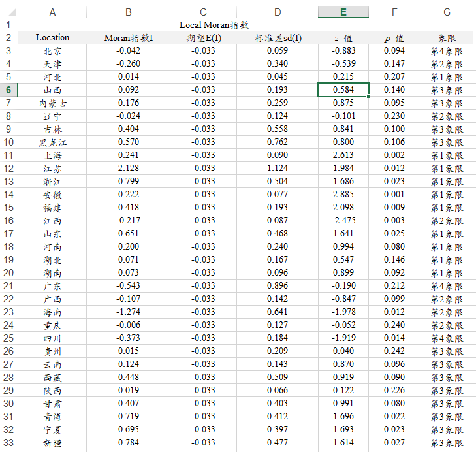Select the p value cell 0.001
The width and height of the screenshot is (476, 452).
tap(394, 195)
